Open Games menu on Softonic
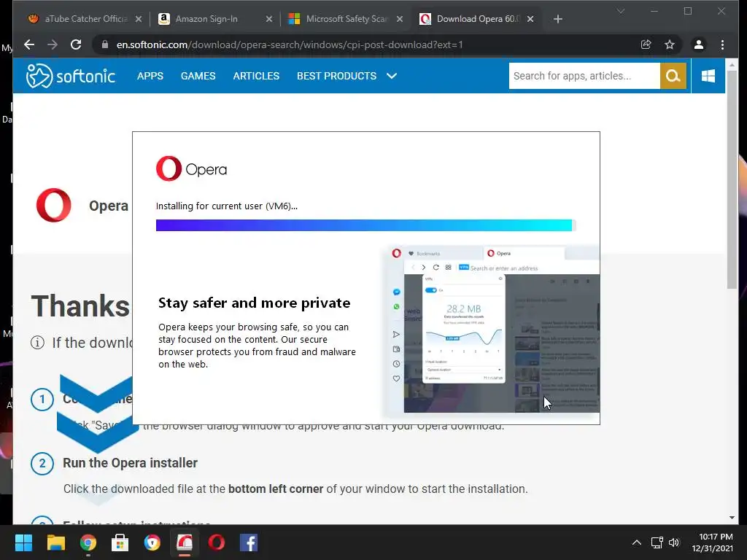 [198, 76]
